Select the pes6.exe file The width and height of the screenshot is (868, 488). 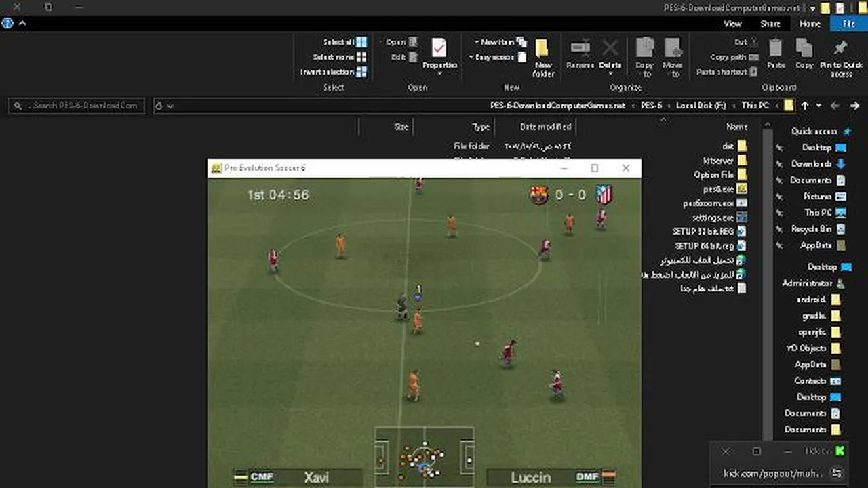(x=725, y=189)
